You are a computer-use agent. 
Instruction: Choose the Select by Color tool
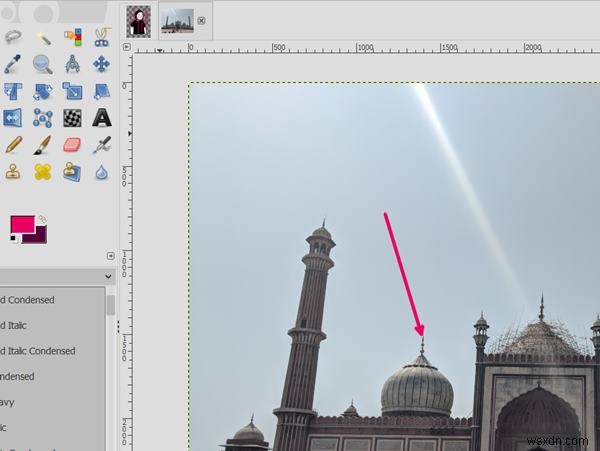[73, 37]
